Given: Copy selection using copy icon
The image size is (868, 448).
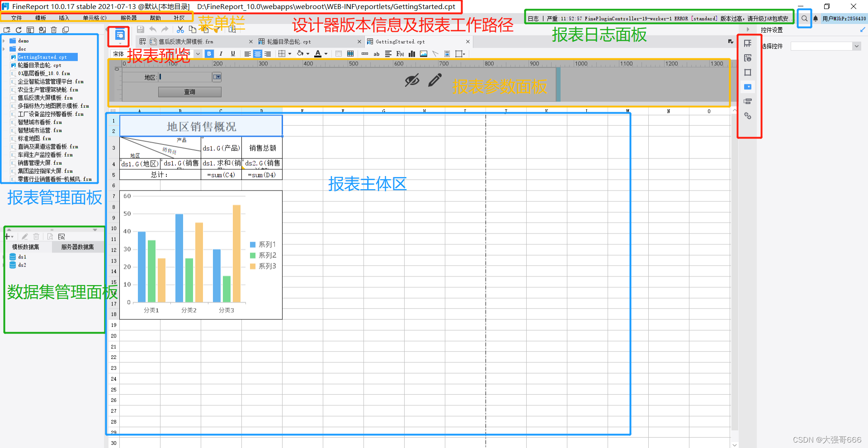Looking at the screenshot, I should [193, 29].
